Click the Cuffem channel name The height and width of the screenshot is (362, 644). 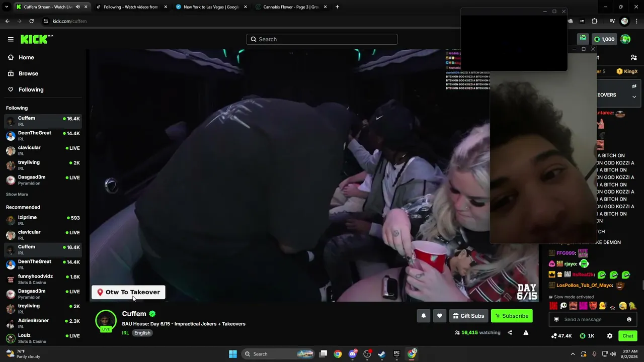pyautogui.click(x=134, y=314)
